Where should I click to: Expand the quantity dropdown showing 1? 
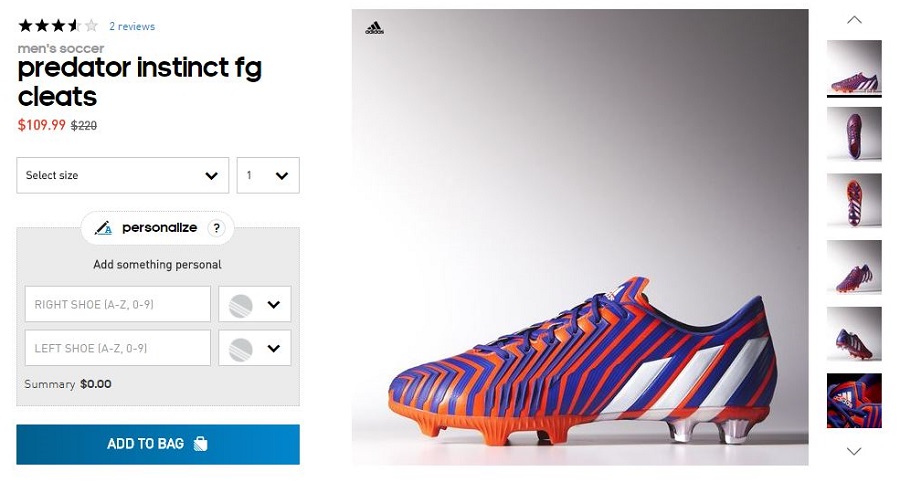[268, 176]
